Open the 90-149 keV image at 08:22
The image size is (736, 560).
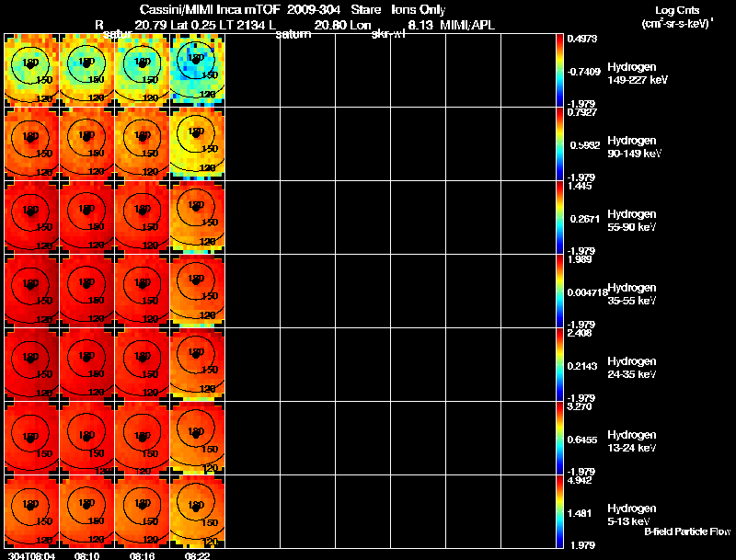tap(197, 143)
